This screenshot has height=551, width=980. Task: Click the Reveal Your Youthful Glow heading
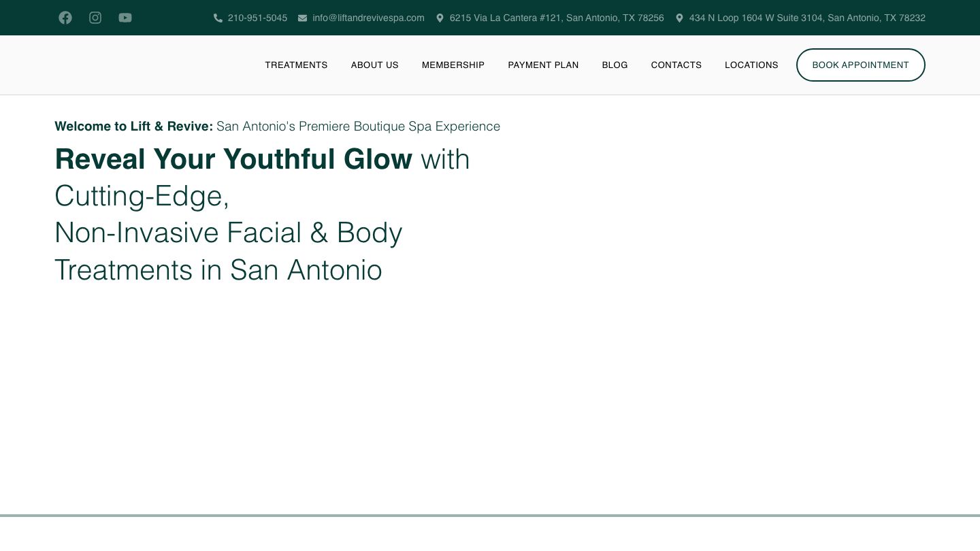pos(233,160)
